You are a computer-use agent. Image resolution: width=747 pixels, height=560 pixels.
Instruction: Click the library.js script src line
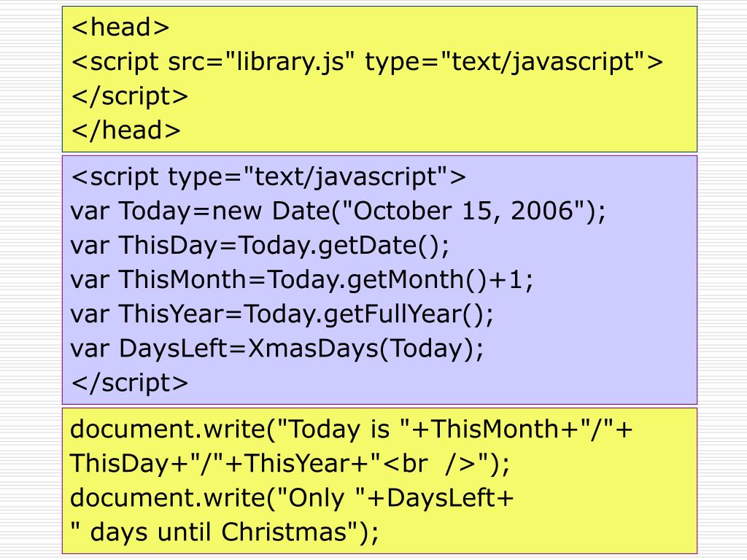(367, 63)
